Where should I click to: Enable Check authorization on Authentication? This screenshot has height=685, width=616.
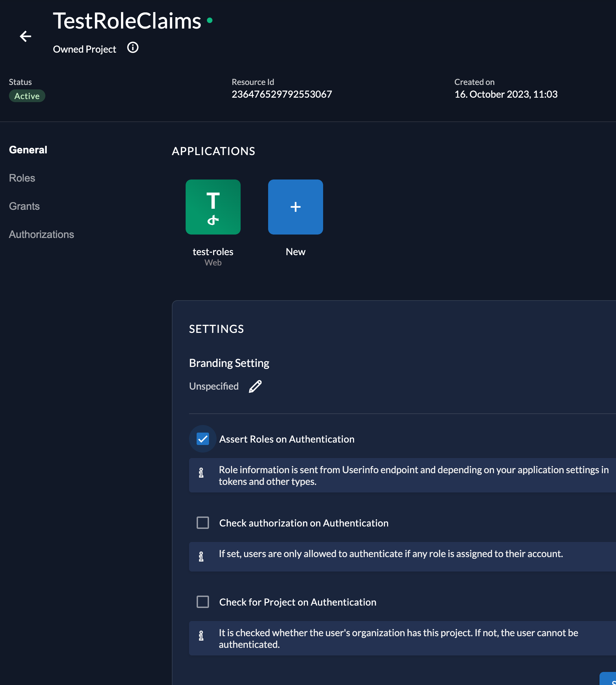203,523
